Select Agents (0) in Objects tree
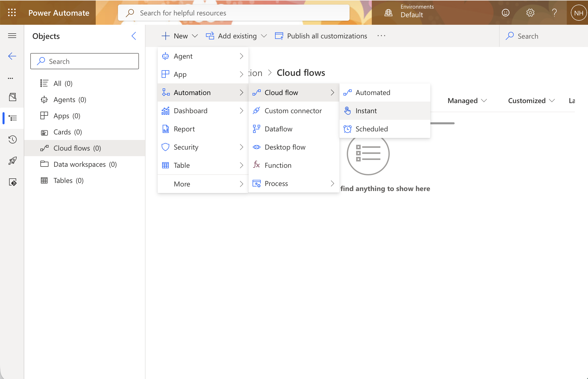Image resolution: width=588 pixels, height=379 pixels. point(85,100)
